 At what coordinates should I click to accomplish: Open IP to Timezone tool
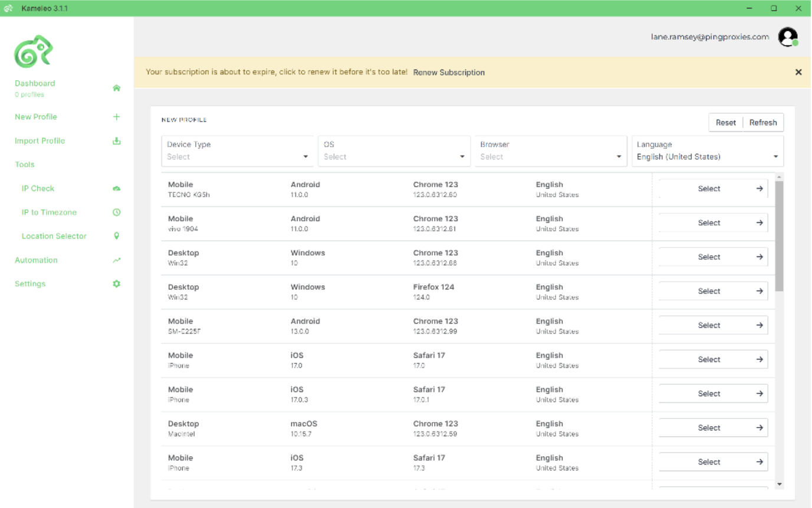[x=49, y=212]
